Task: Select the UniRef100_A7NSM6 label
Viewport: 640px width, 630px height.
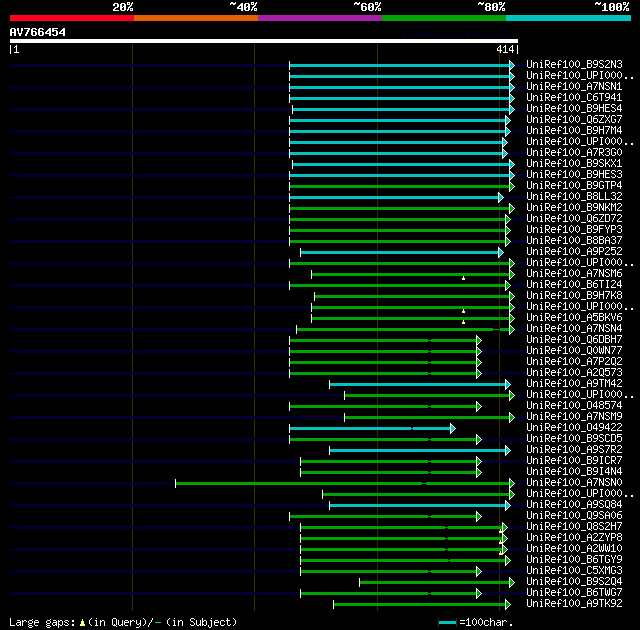Action: [574, 274]
